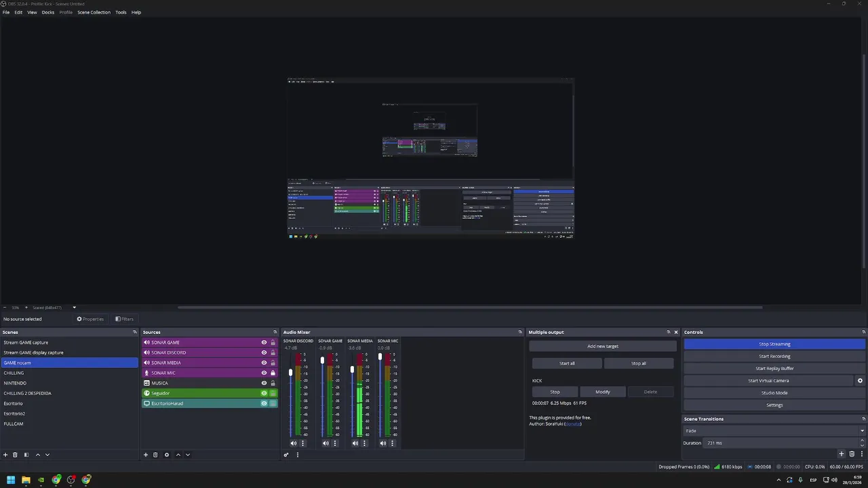This screenshot has height=488, width=868.
Task: Click Start Replay Buffer button
Action: (x=774, y=369)
